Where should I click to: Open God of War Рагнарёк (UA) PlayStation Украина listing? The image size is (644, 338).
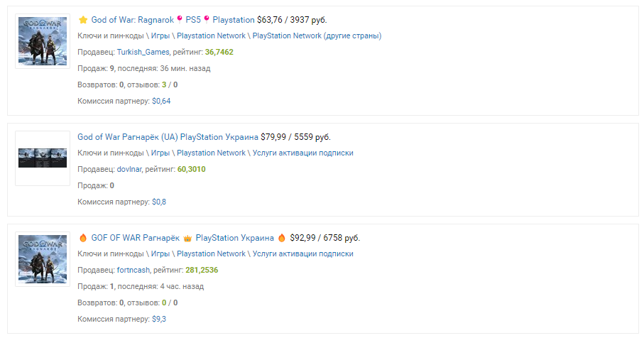168,137
